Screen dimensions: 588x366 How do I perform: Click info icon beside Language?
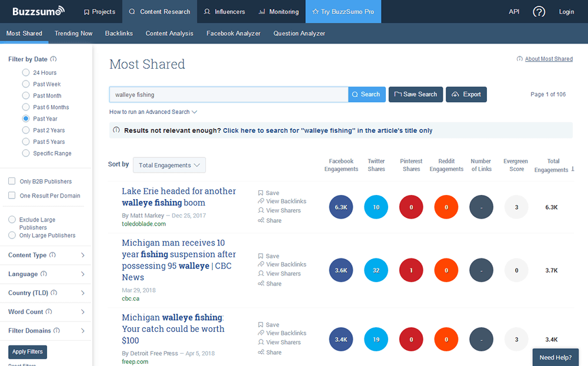pos(44,273)
